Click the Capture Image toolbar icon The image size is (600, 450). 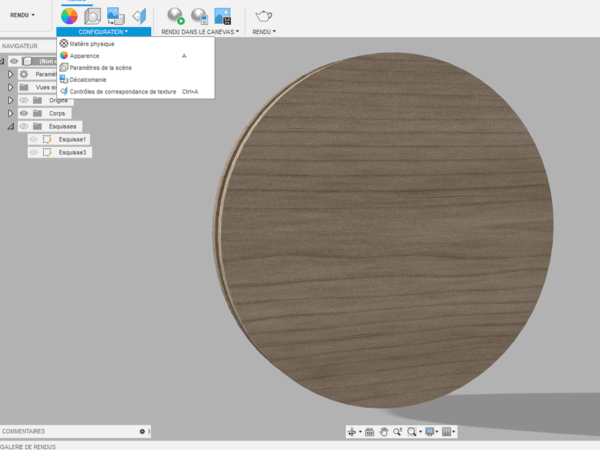[223, 16]
